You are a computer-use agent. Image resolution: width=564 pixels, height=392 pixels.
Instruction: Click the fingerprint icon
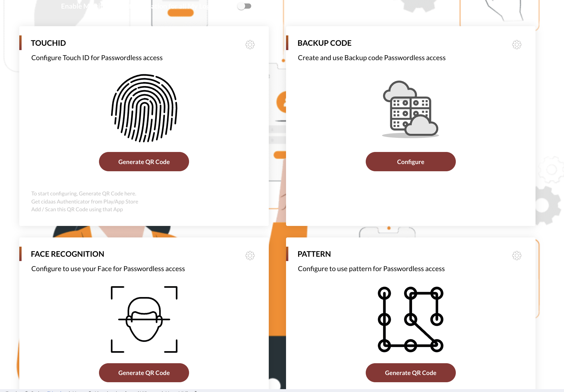pos(144,108)
